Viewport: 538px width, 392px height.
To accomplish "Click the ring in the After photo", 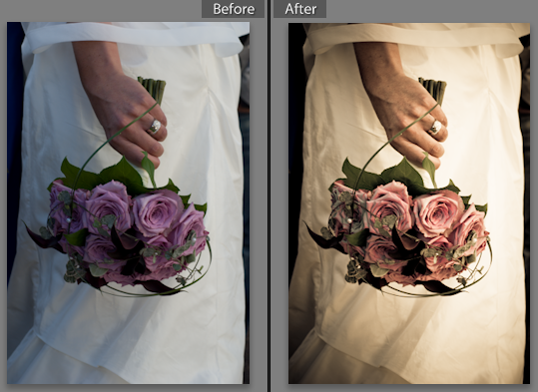I will [436, 127].
